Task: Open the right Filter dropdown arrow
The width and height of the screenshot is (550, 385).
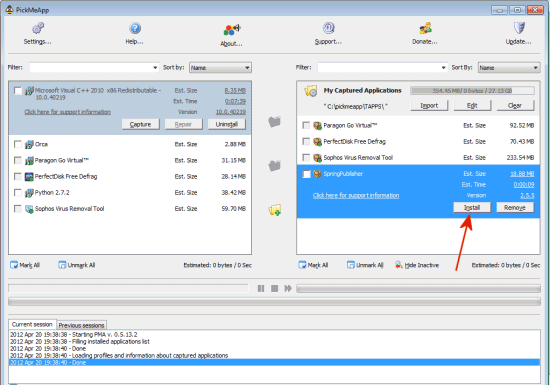Action: (x=444, y=68)
